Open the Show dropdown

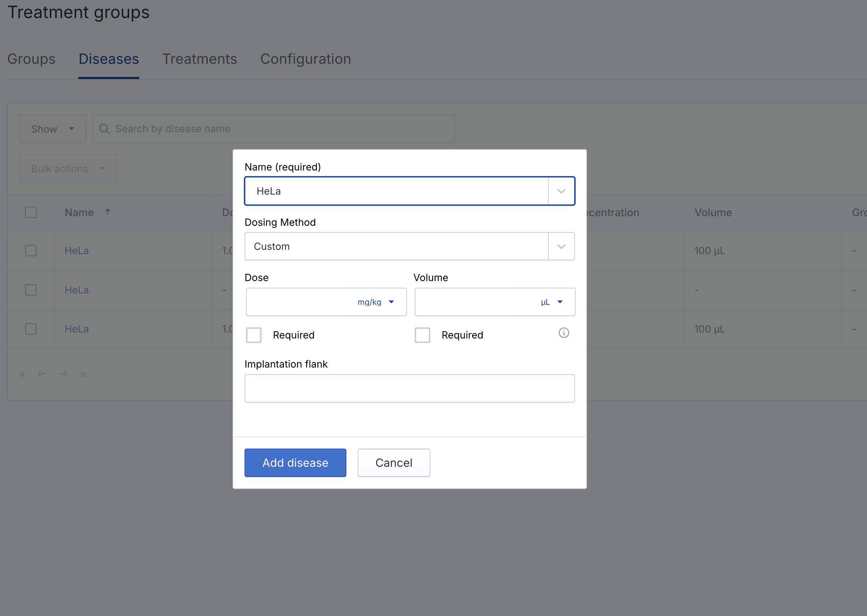point(53,129)
